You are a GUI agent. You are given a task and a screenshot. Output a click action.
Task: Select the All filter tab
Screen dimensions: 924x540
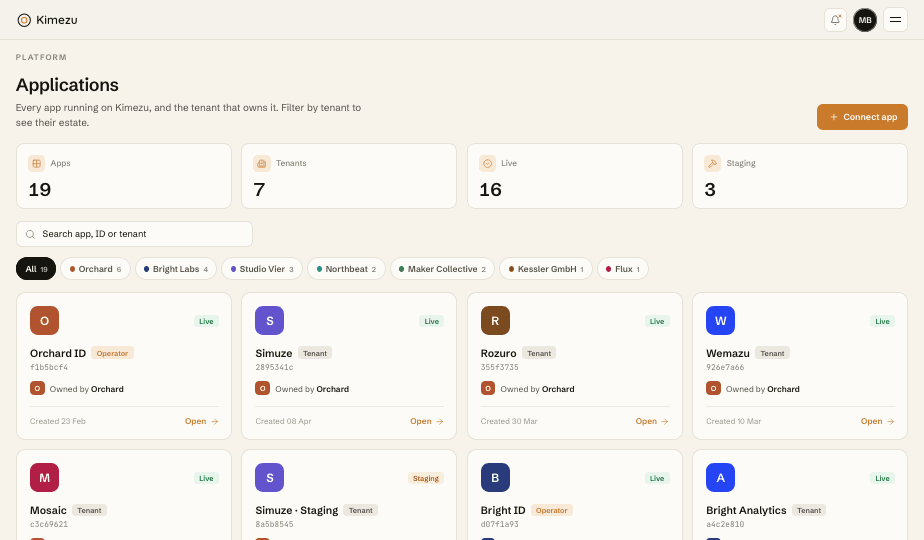pos(36,269)
